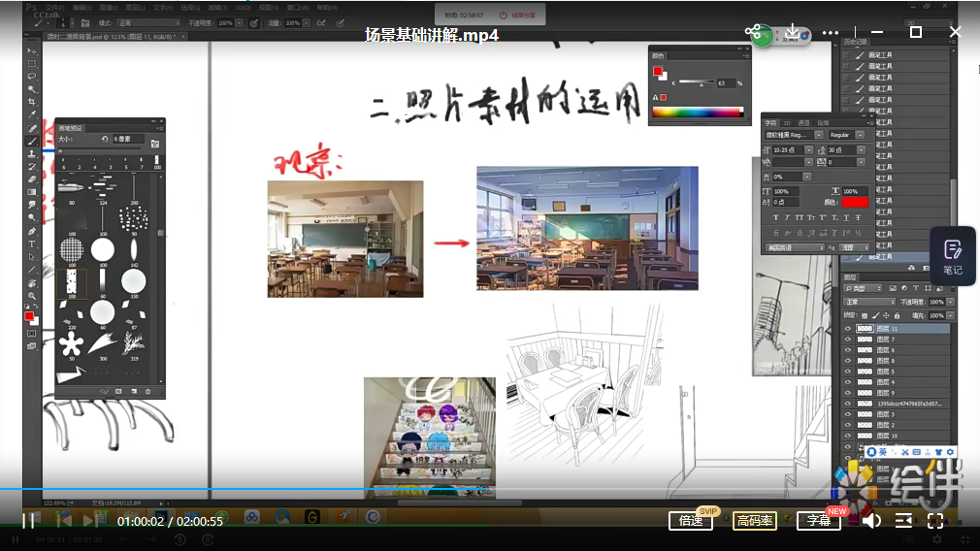Open the layer blend mode dropdown 正常
The height and width of the screenshot is (551, 980).
[869, 302]
